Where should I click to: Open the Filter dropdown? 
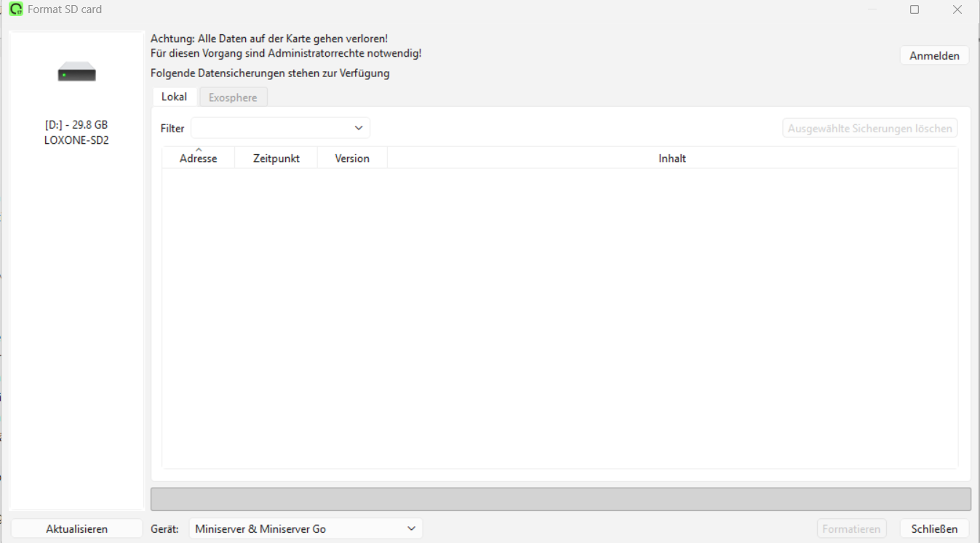pyautogui.click(x=280, y=128)
